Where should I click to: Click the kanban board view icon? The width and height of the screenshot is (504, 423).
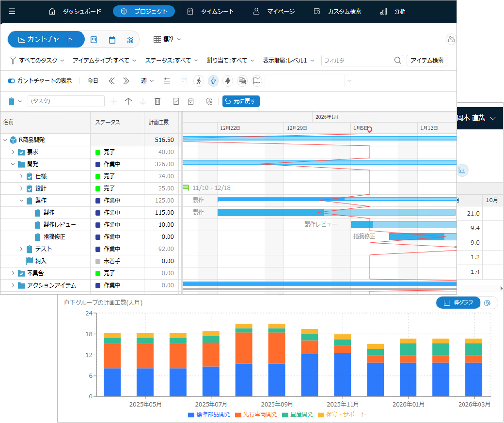coord(94,40)
